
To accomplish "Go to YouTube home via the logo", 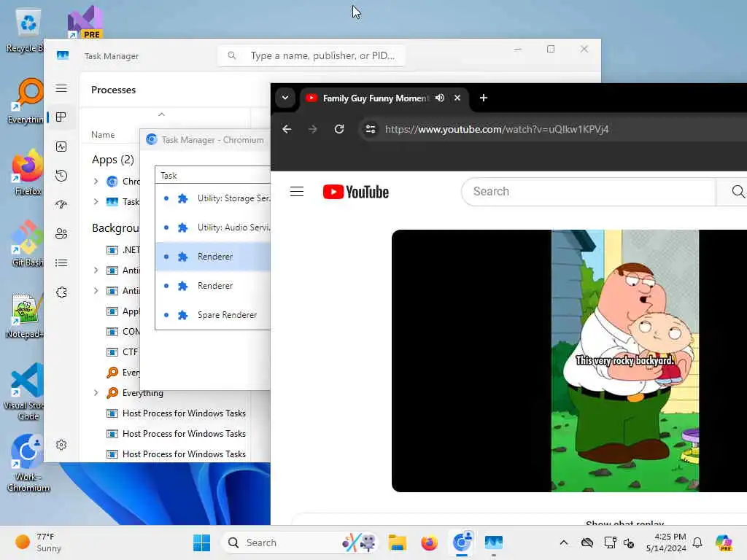I will [356, 192].
